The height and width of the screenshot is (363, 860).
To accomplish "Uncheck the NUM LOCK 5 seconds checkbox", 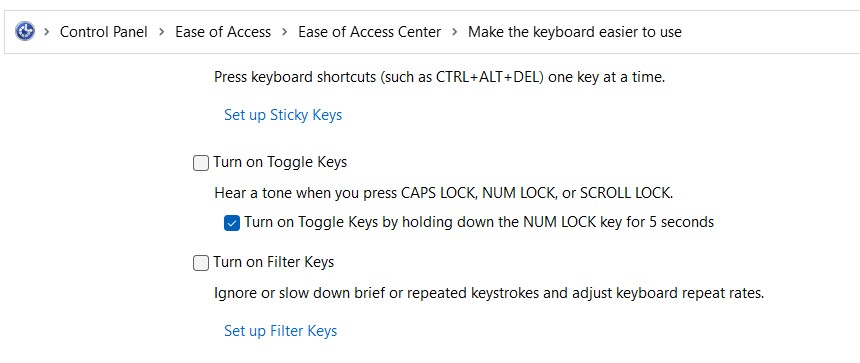I will 231,223.
